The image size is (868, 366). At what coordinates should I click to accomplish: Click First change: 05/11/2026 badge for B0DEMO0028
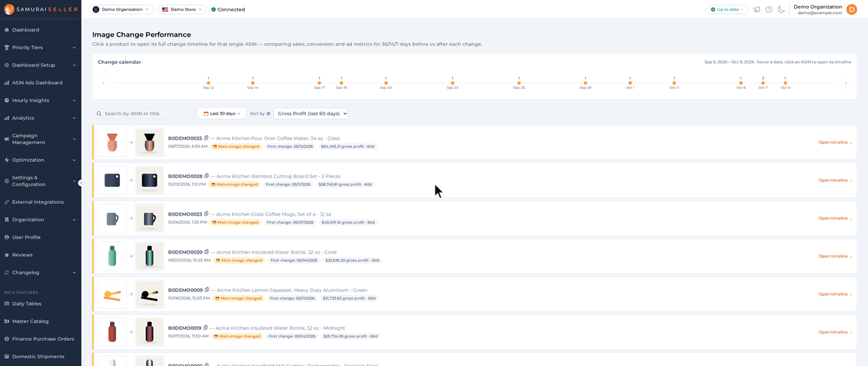click(x=288, y=184)
